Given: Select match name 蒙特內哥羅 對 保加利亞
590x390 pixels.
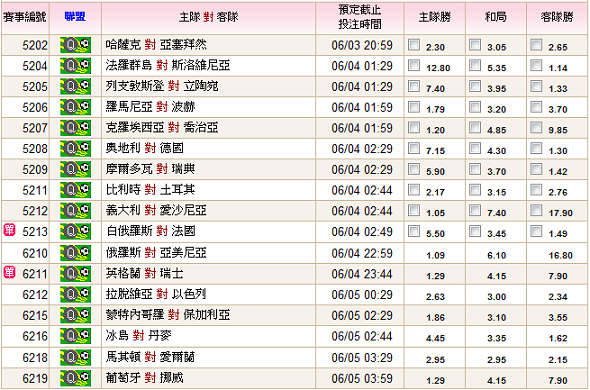Looking at the screenshot, I should 168,315.
